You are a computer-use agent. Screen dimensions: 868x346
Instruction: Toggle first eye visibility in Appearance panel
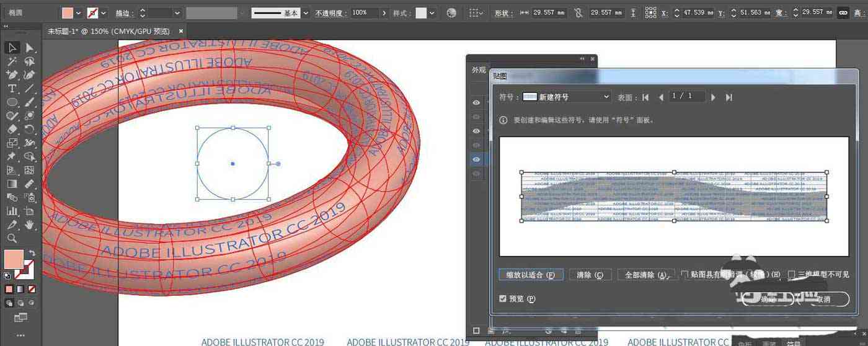click(x=476, y=103)
